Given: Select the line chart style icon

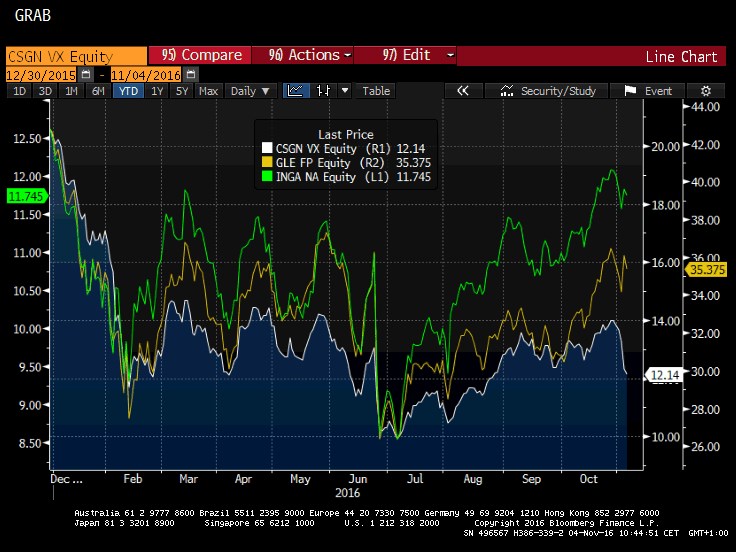Looking at the screenshot, I should 296,91.
